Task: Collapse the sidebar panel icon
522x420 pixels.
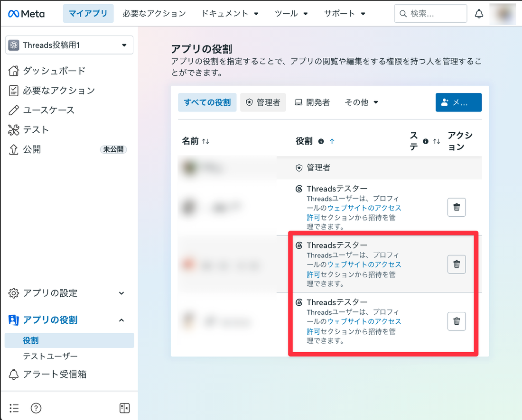Action: (x=124, y=408)
